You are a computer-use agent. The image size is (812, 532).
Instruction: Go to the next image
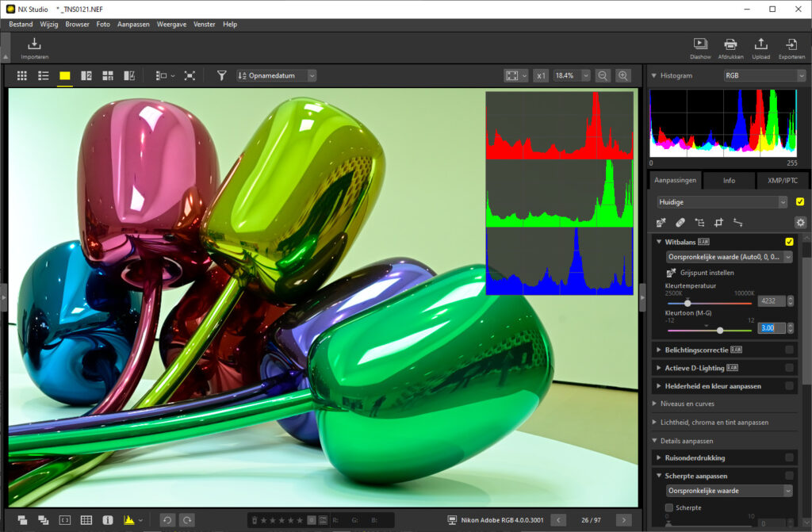click(624, 519)
